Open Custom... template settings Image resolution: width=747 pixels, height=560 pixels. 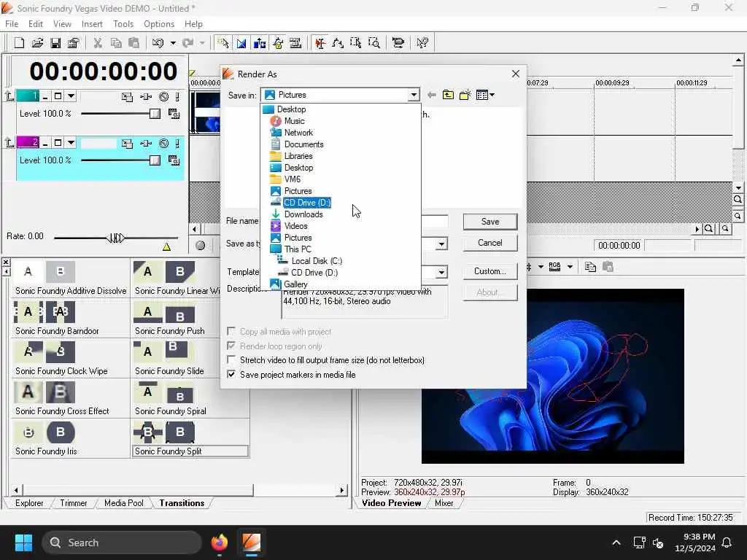tap(490, 271)
